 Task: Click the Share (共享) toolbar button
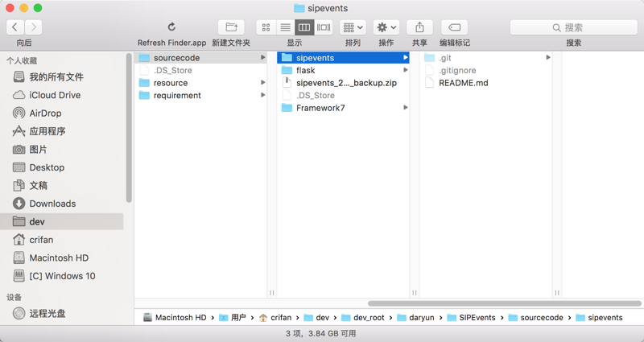[x=419, y=27]
